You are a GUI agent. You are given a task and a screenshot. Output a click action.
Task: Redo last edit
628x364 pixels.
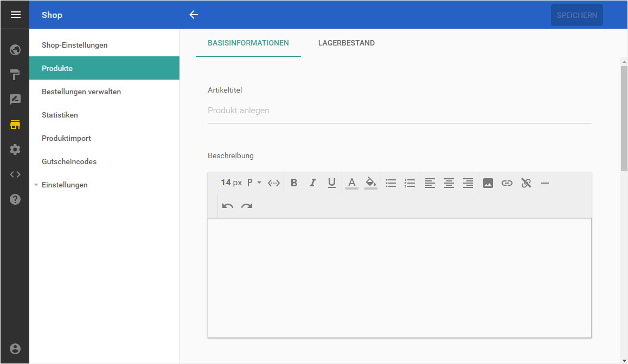click(247, 206)
